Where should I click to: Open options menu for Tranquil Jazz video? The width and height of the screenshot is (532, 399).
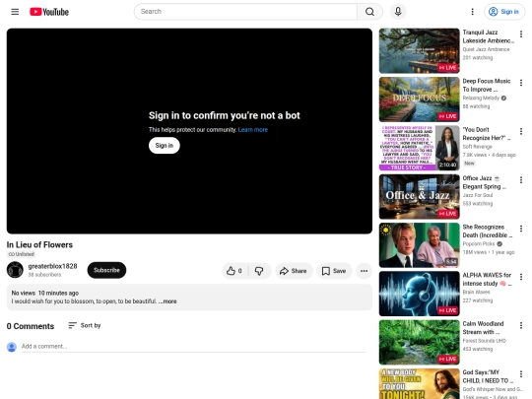click(x=521, y=33)
